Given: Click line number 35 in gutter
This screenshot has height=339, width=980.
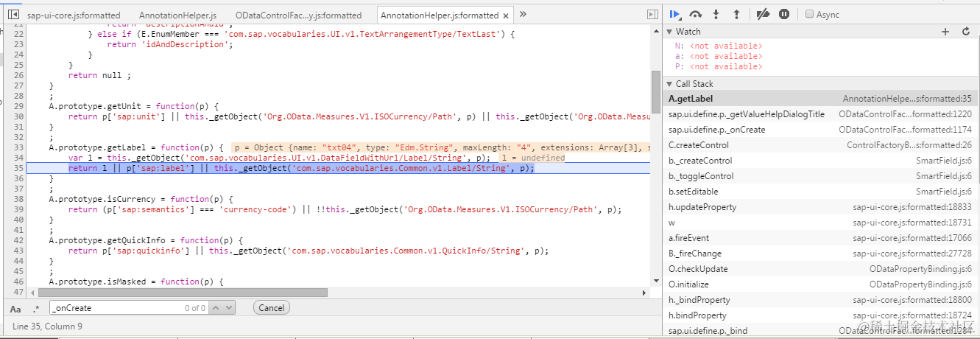Looking at the screenshot, I should click(19, 168).
